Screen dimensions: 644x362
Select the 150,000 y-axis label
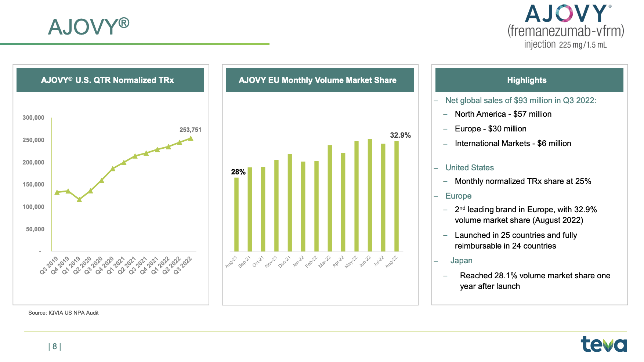point(33,185)
